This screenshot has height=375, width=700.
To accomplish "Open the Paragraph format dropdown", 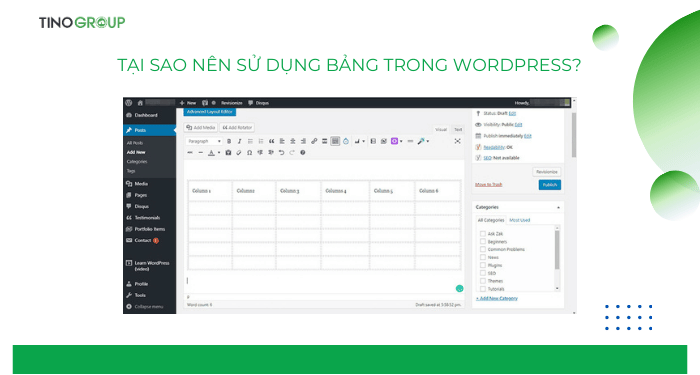I will 204,142.
